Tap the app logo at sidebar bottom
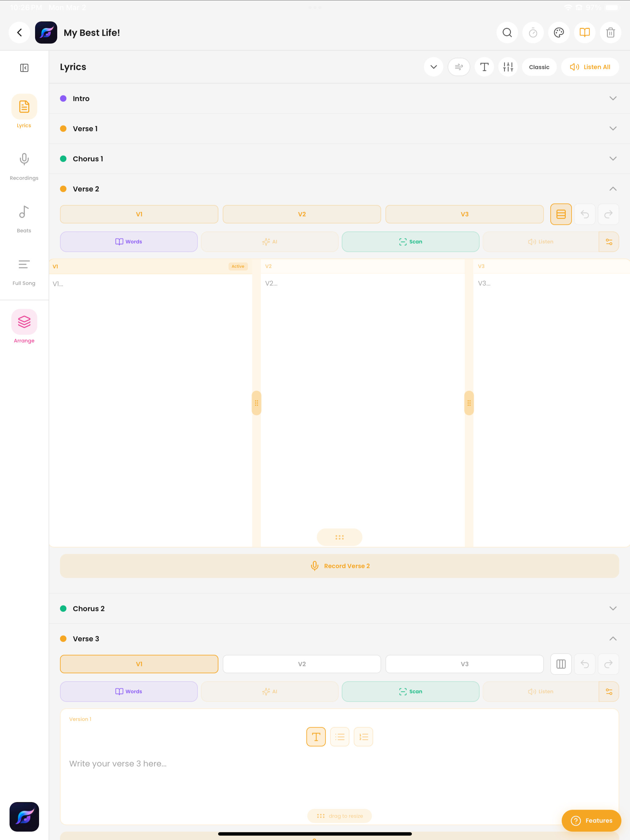 (x=24, y=816)
